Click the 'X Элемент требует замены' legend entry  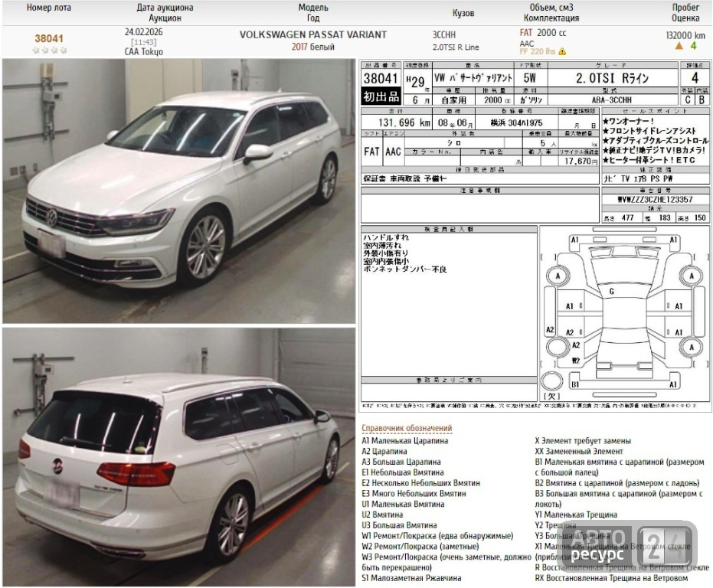[583, 441]
